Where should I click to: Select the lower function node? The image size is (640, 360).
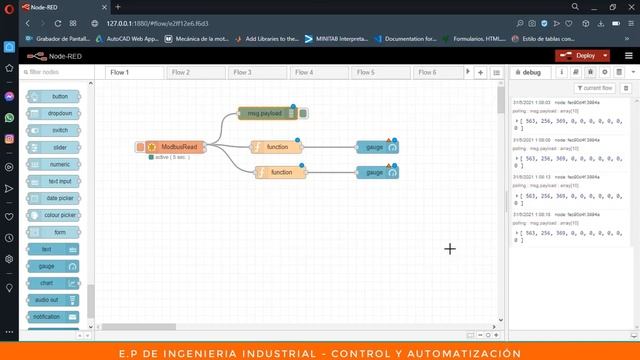(281, 172)
